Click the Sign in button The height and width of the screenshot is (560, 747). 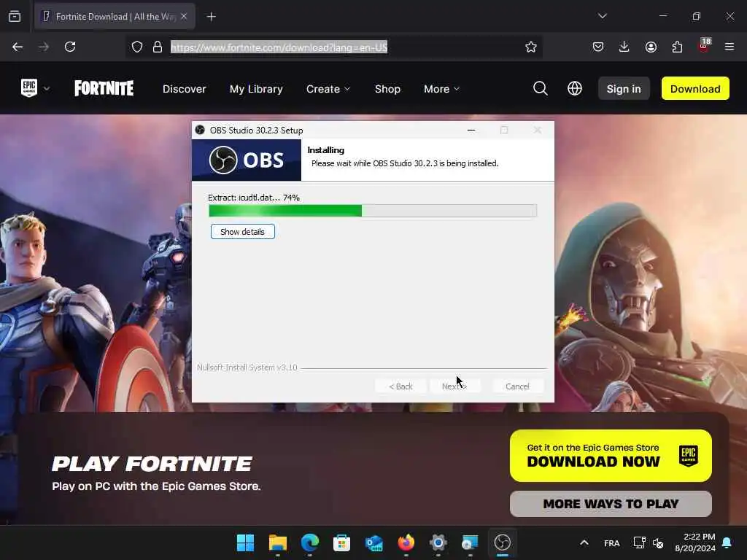[624, 88]
